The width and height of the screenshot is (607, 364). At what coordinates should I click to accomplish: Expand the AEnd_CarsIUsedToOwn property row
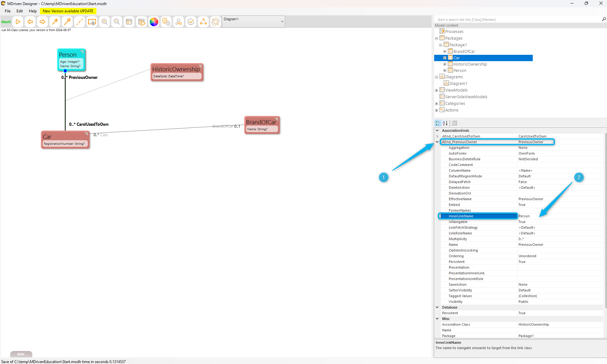(437, 137)
